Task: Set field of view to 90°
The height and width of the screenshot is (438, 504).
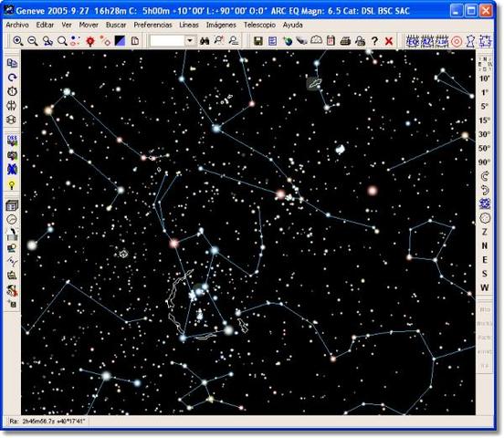Action: point(485,162)
